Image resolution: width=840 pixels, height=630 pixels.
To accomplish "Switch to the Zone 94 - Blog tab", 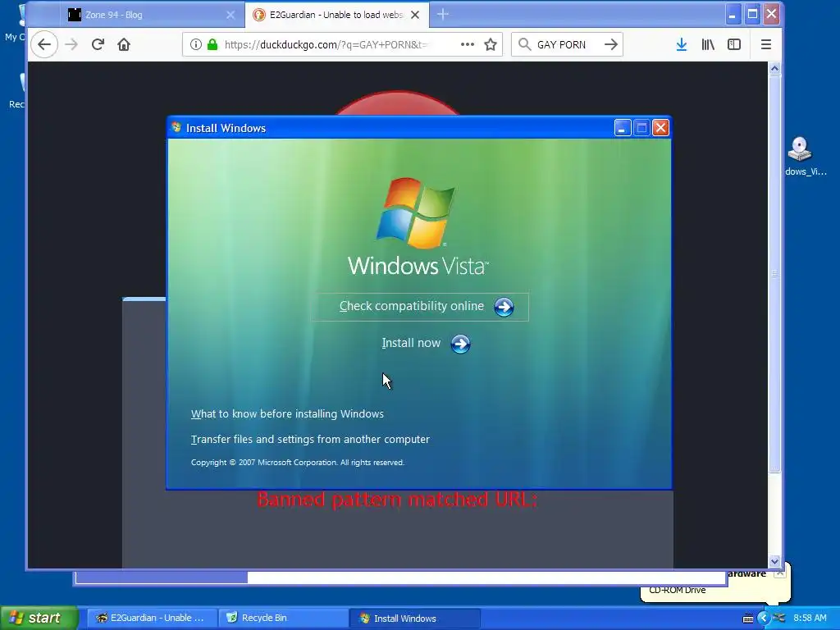I will tap(150, 15).
